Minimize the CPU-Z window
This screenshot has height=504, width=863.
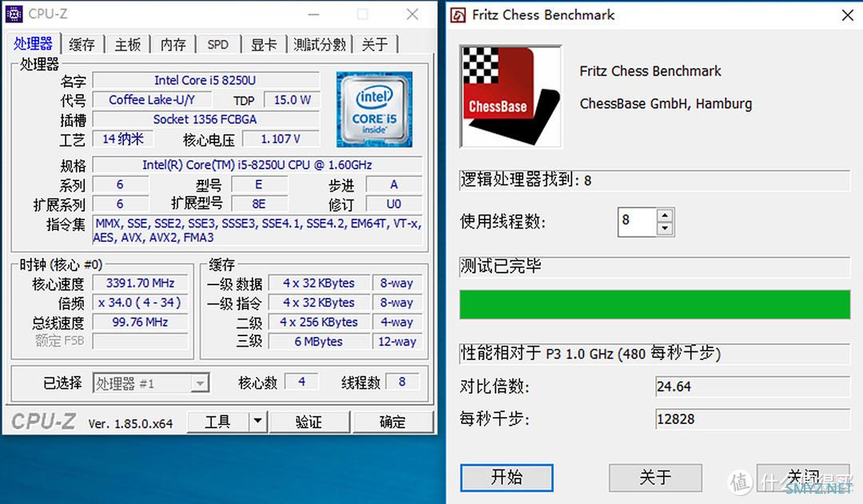tap(313, 14)
